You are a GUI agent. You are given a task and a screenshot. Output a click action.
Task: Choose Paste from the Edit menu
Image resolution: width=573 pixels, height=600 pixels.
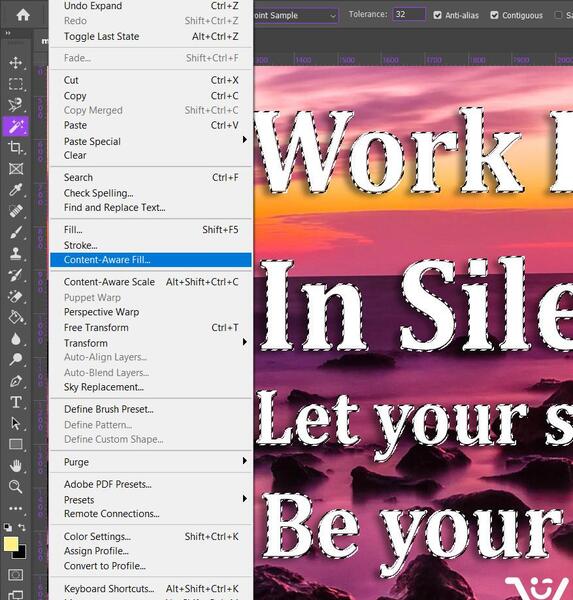pyautogui.click(x=151, y=125)
